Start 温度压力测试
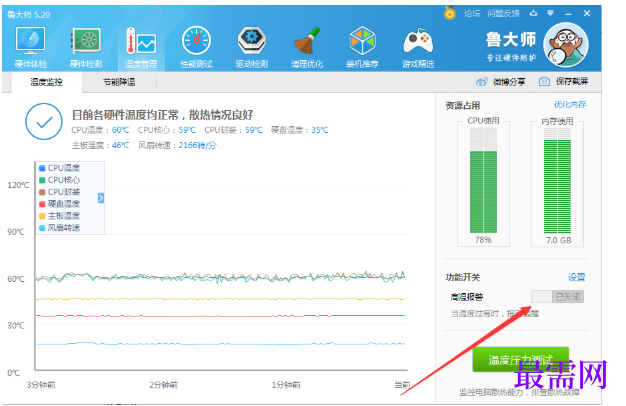Screen dimensions: 626x406 click(521, 359)
